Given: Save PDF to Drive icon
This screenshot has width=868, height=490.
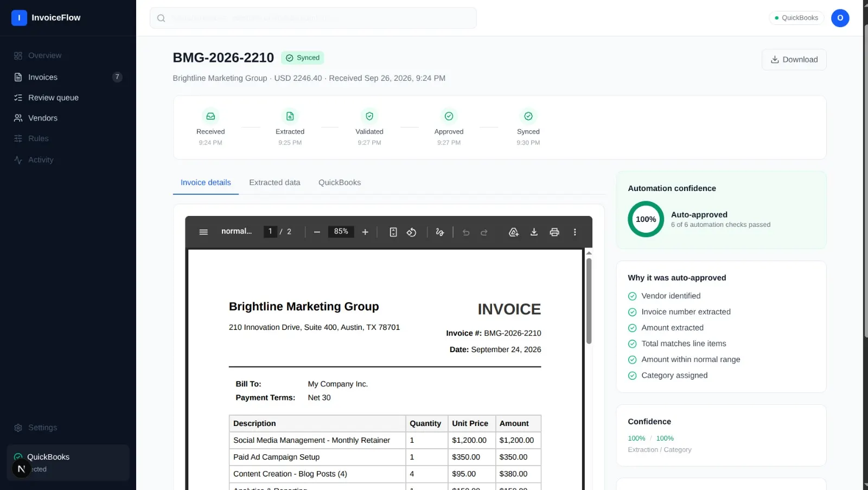Looking at the screenshot, I should [x=513, y=232].
